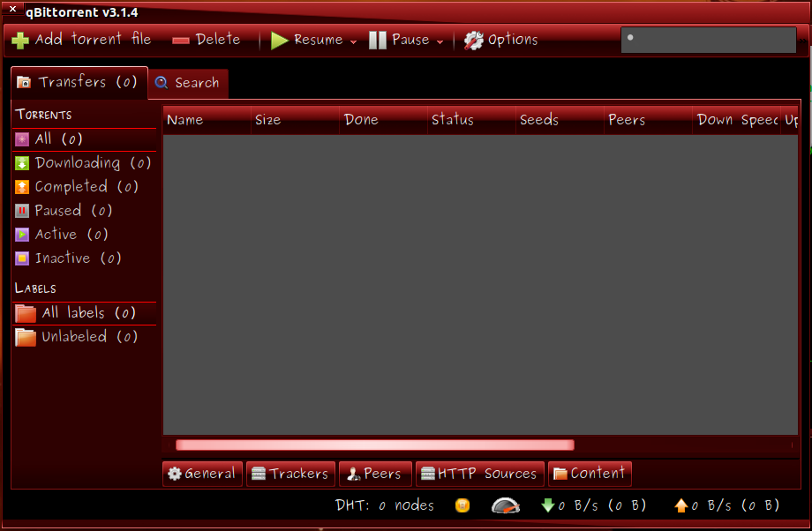Click the Transfers tab folder icon
The width and height of the screenshot is (812, 531).
[x=24, y=82]
